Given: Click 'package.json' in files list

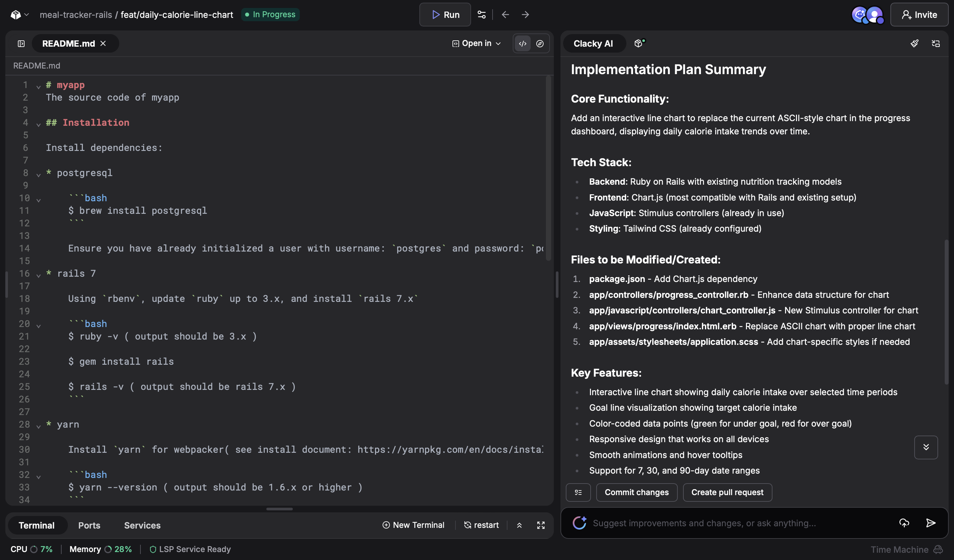Looking at the screenshot, I should (x=617, y=279).
